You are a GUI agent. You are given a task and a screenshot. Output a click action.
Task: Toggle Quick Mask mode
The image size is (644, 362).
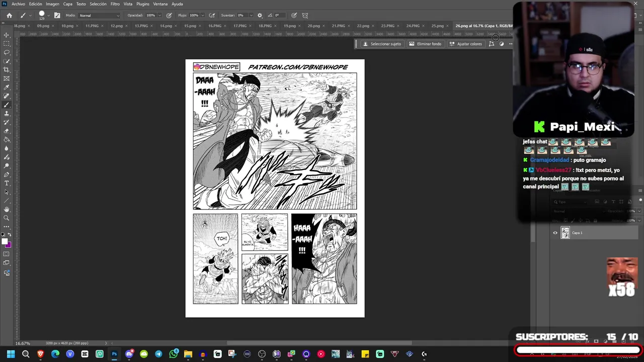(7, 254)
